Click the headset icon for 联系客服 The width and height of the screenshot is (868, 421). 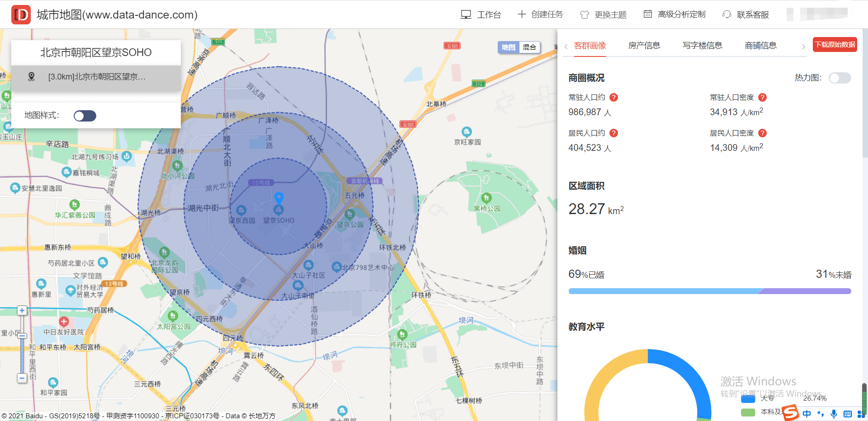(x=726, y=14)
